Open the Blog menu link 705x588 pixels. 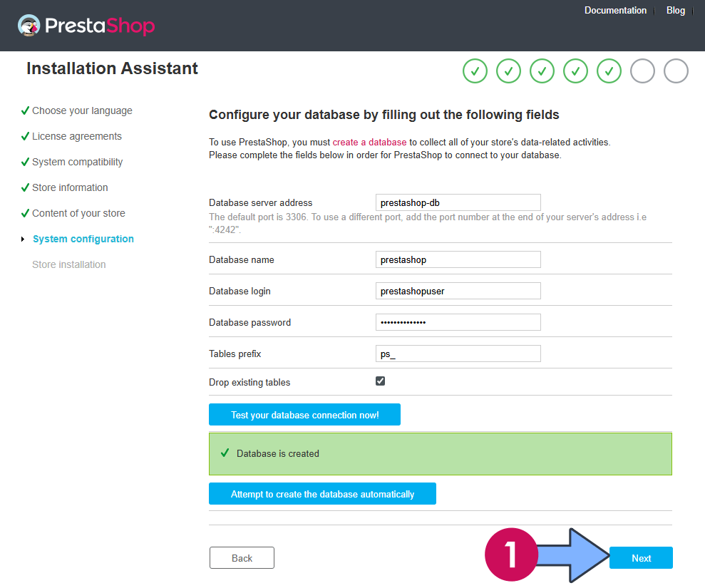click(675, 11)
